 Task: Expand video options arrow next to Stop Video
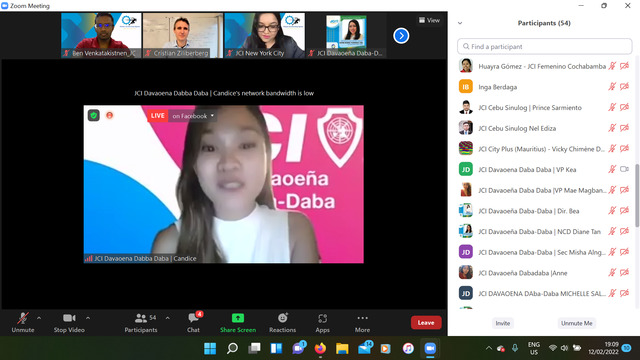(88, 318)
